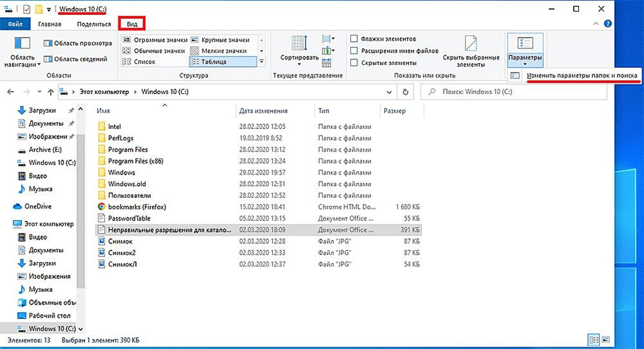Open the Файл menu tab
Viewport: 644px width, 349px height.
pyautogui.click(x=15, y=24)
